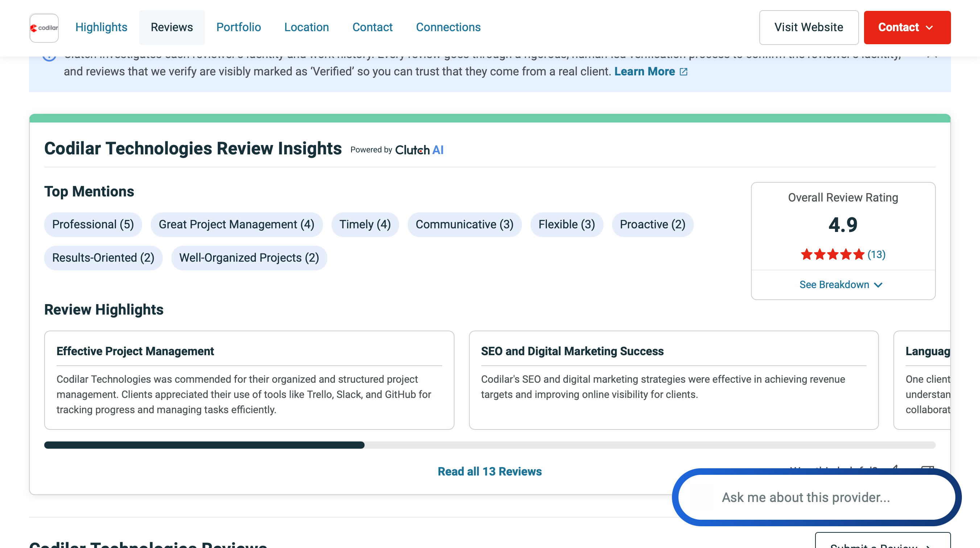Toggle the Great Project Management (4) chip

[x=236, y=225]
